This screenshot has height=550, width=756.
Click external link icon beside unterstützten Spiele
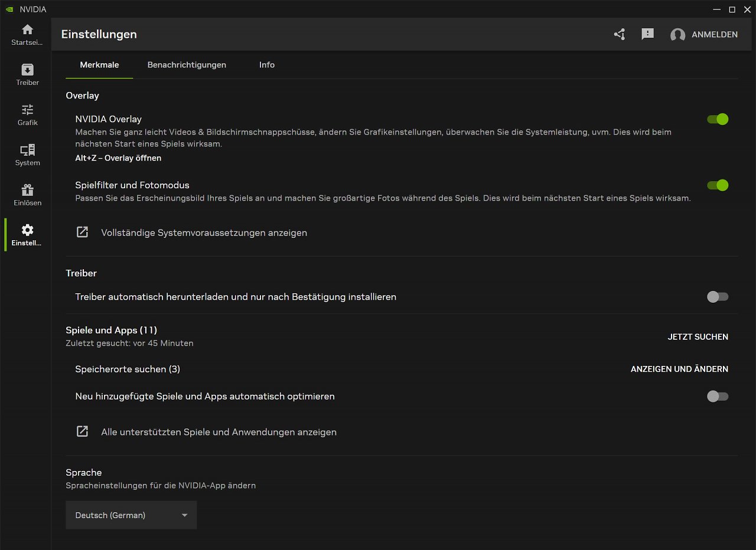pyautogui.click(x=83, y=431)
